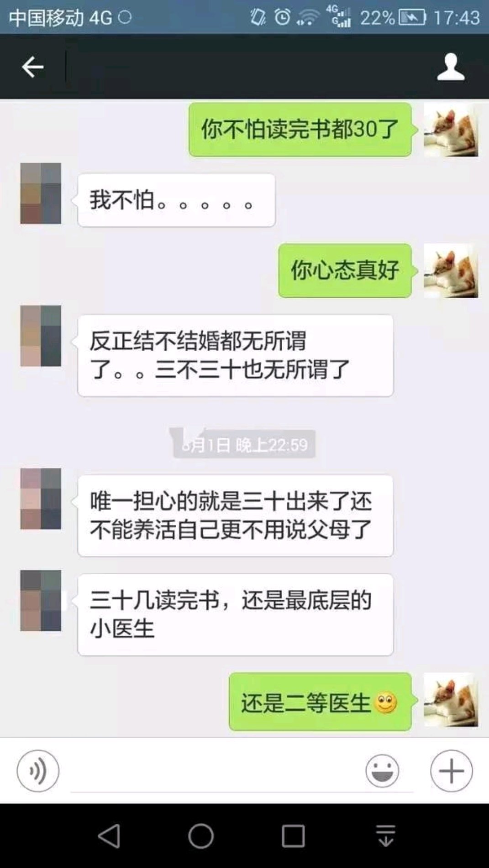Tap the Android back navigation button
This screenshot has height=868, width=489.
click(x=109, y=836)
